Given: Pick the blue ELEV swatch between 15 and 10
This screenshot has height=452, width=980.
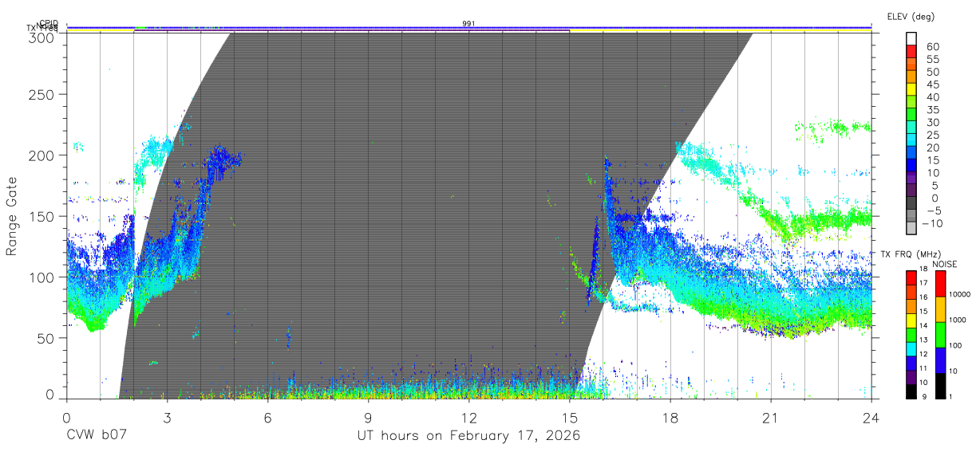Looking at the screenshot, I should tap(913, 167).
